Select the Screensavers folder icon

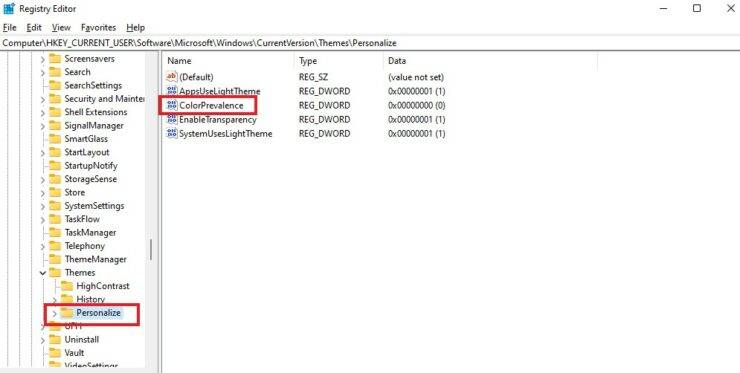pos(55,59)
